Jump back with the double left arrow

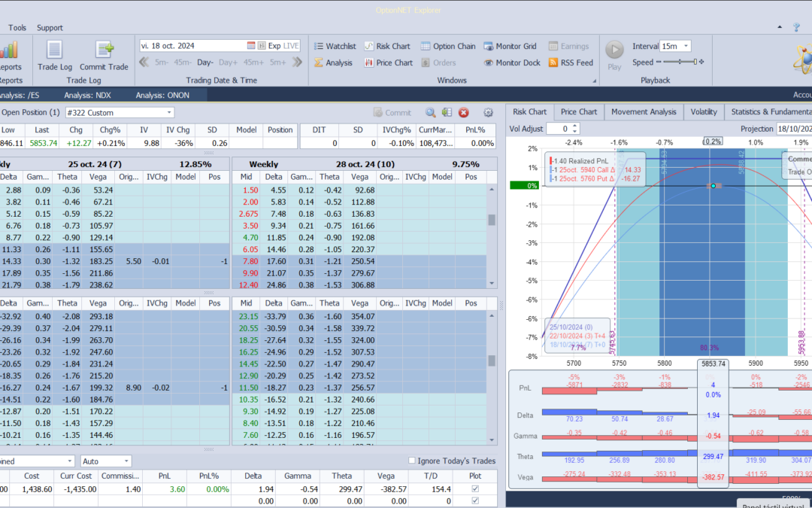click(144, 62)
